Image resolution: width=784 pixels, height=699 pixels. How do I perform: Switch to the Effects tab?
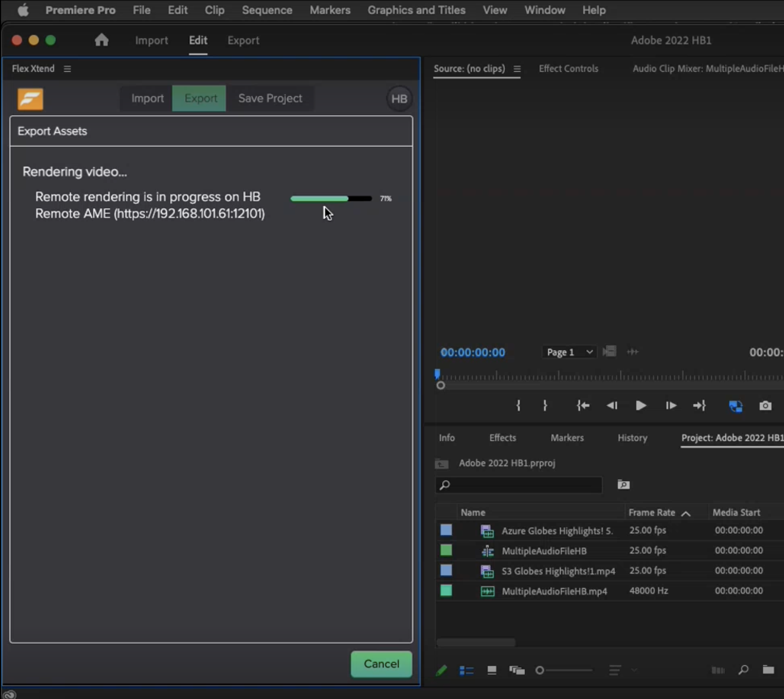click(502, 438)
